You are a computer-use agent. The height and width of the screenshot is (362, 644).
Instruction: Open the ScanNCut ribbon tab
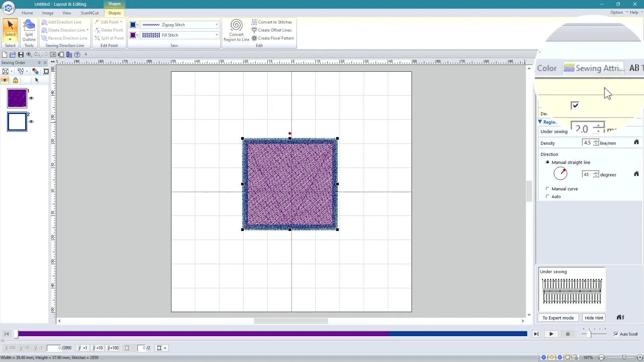pos(90,13)
